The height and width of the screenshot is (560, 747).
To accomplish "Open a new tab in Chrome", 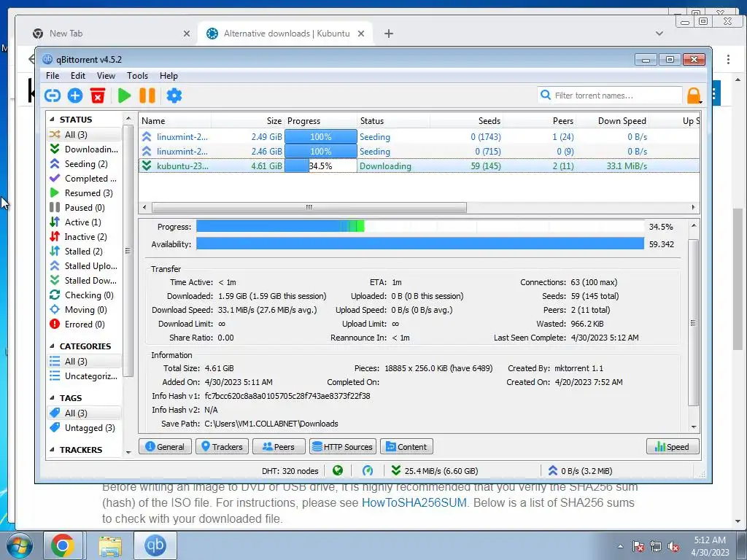I will (x=389, y=34).
